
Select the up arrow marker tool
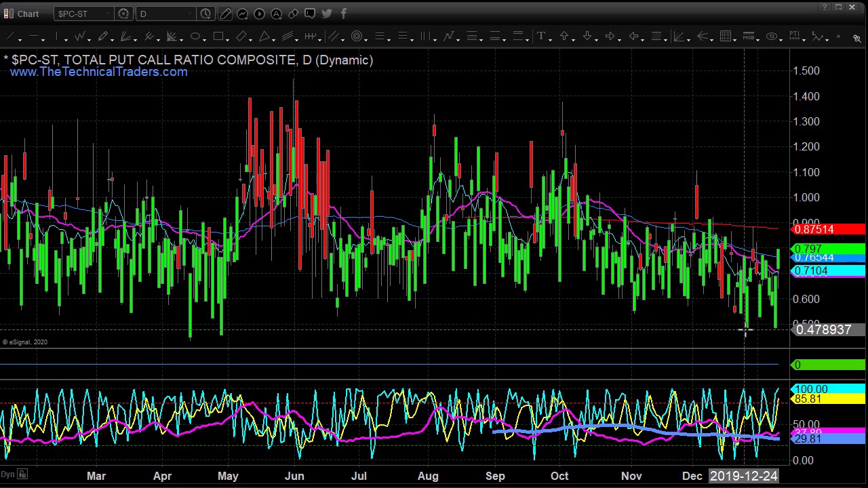click(564, 36)
